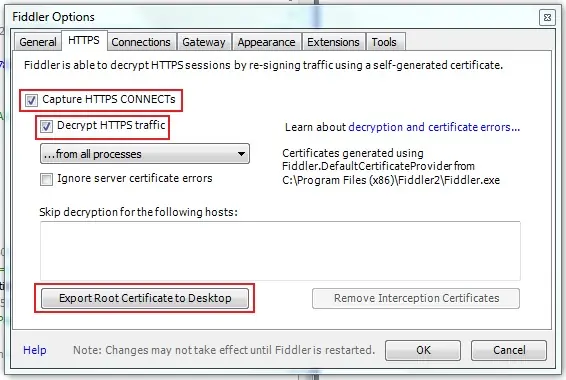This screenshot has width=566, height=380.
Task: Click the 'Fiddler Options' title text
Action: click(x=53, y=17)
